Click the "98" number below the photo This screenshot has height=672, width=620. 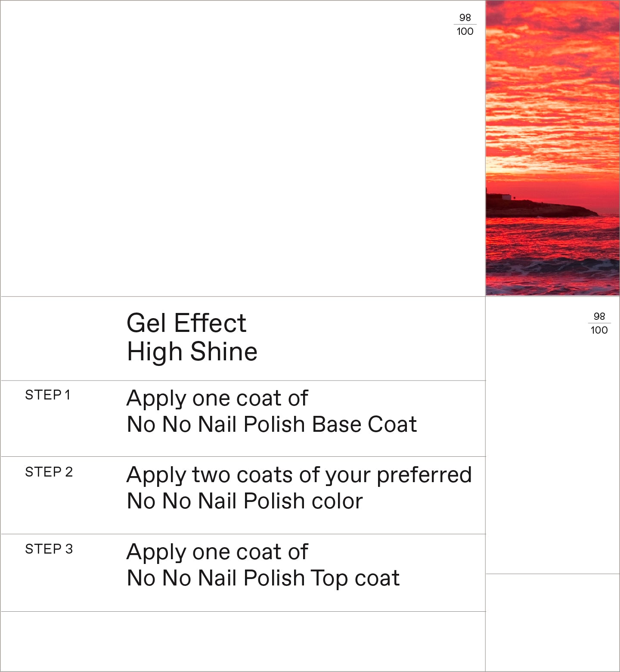599,316
